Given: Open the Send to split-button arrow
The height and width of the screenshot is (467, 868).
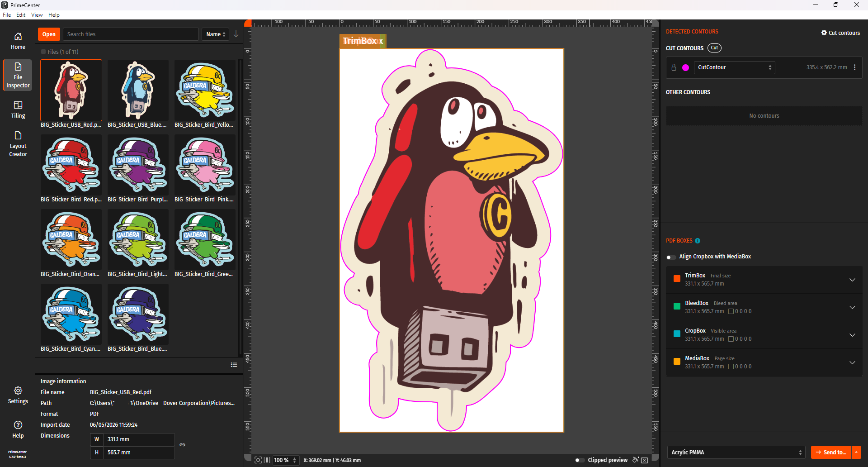Looking at the screenshot, I should point(856,452).
